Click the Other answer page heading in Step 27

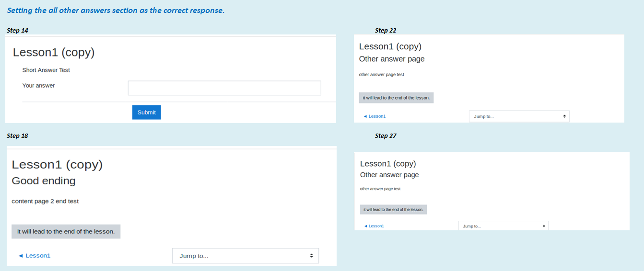(389, 175)
